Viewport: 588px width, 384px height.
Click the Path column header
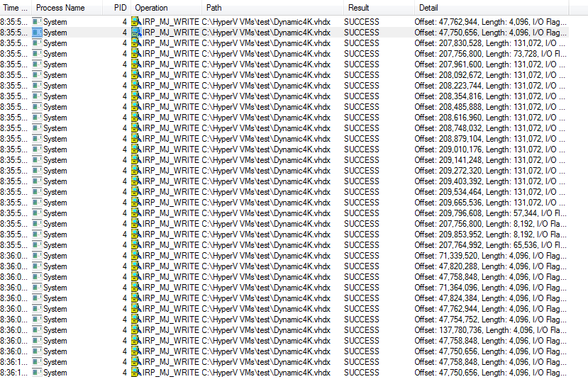[x=214, y=8]
